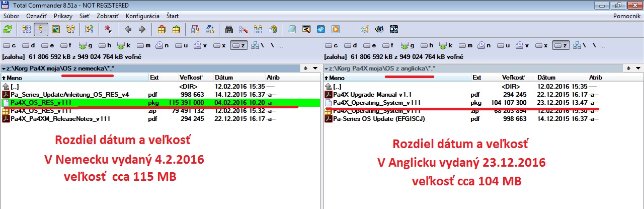The height and width of the screenshot is (209, 644).
Task: Click the parent folder [..] in right panel
Action: (483, 86)
